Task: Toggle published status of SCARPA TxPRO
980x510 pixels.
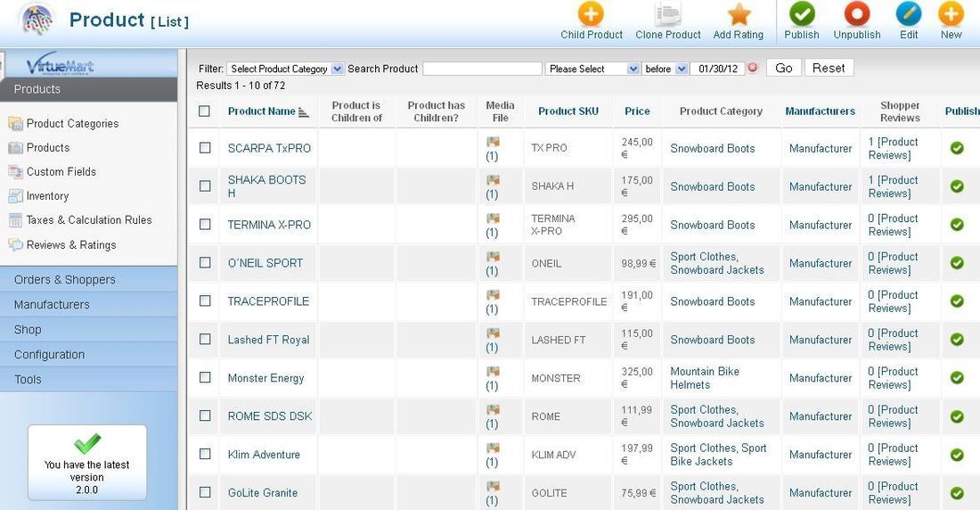Action: [x=957, y=148]
